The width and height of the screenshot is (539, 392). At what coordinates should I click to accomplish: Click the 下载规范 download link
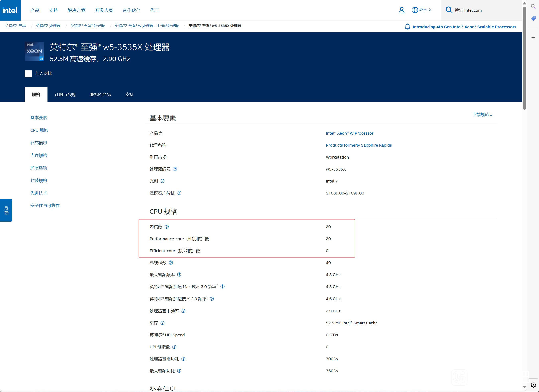click(x=483, y=115)
